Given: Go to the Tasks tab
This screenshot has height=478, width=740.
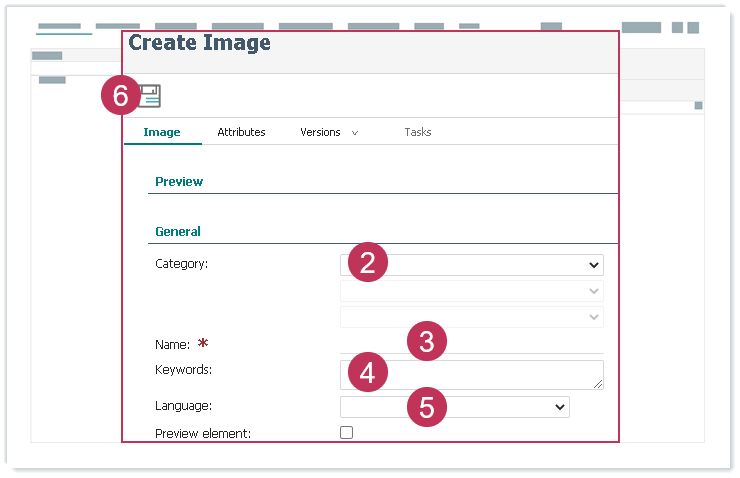Looking at the screenshot, I should [417, 132].
